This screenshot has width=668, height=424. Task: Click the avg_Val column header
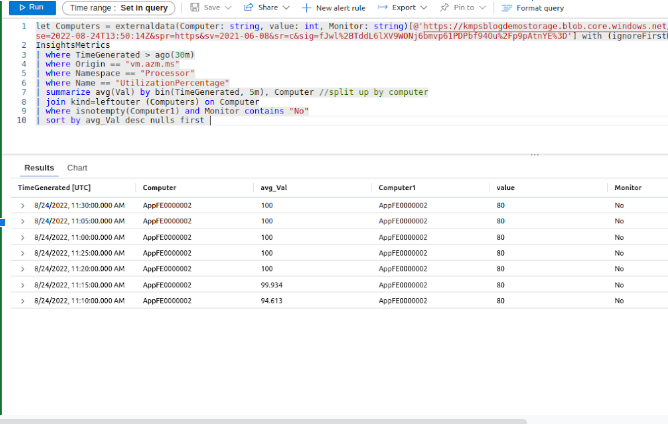click(274, 187)
